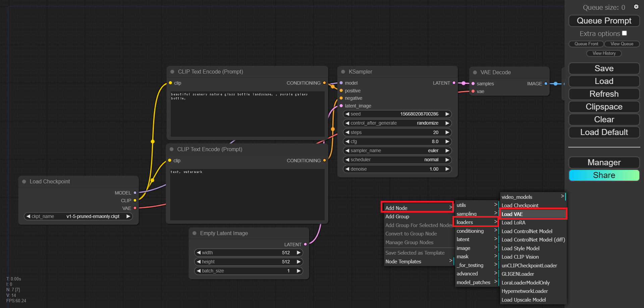This screenshot has height=308, width=644.
Task: Increase the steps value with right arrow
Action: [x=447, y=132]
